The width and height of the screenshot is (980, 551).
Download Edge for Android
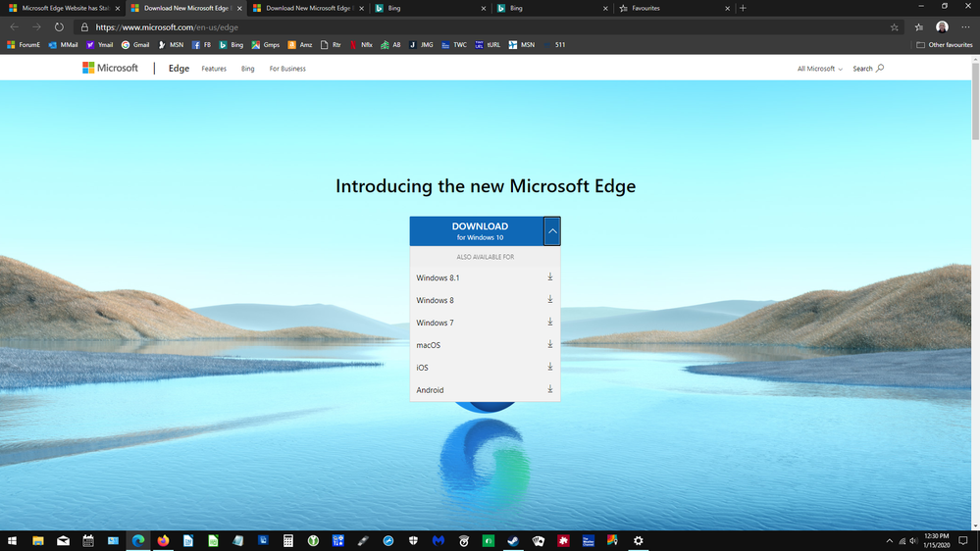click(485, 390)
